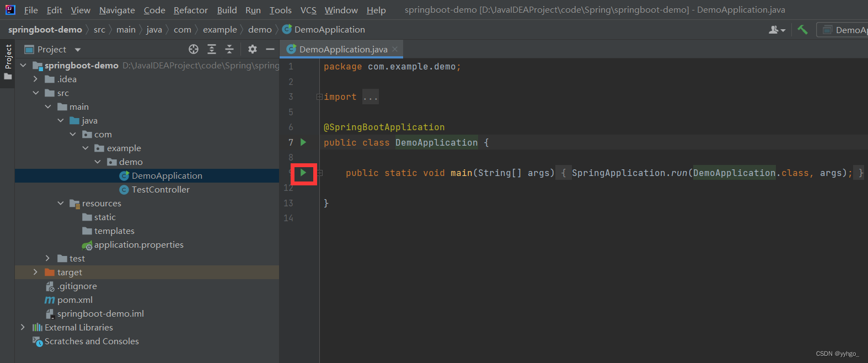This screenshot has width=868, height=363.
Task: Open the Edit menu
Action: click(55, 10)
